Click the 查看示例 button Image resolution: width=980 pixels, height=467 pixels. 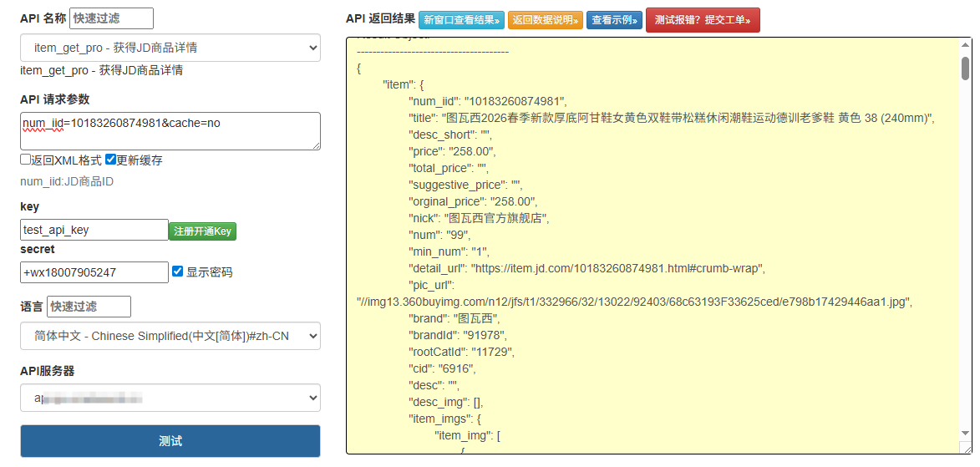pyautogui.click(x=614, y=20)
